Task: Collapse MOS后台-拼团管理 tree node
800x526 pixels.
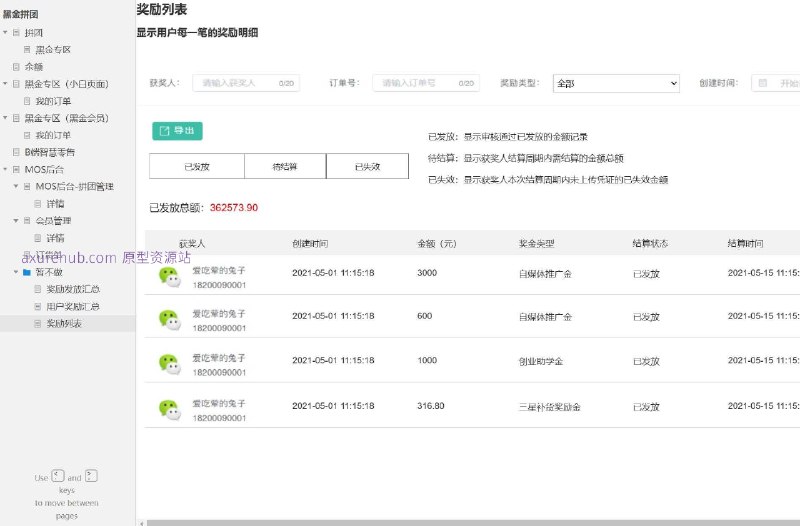Action: click(16, 186)
